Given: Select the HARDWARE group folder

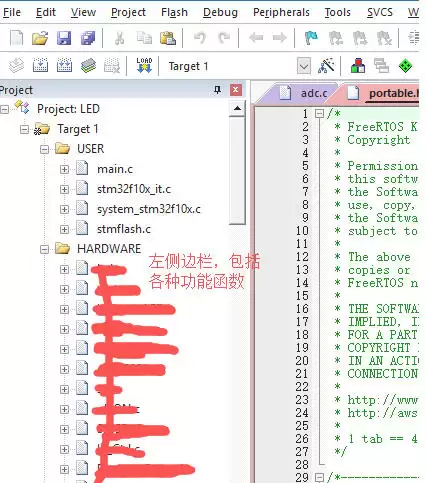Looking at the screenshot, I should [109, 249].
